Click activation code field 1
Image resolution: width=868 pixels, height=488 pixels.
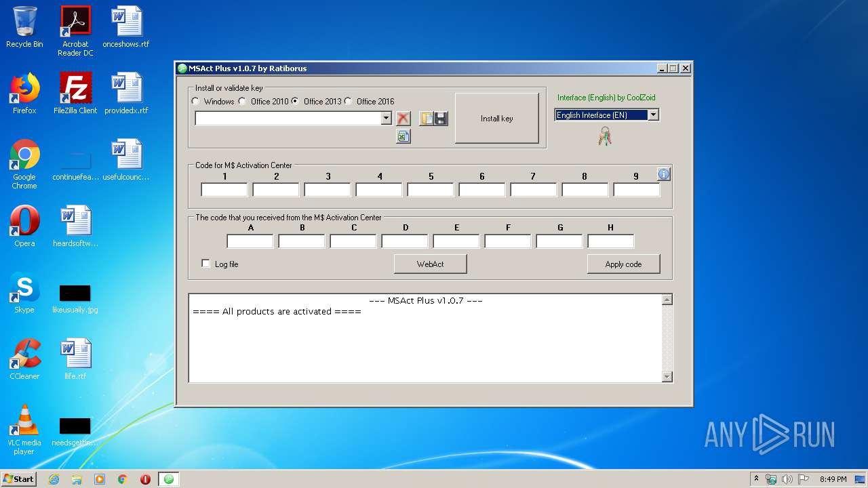pyautogui.click(x=224, y=190)
